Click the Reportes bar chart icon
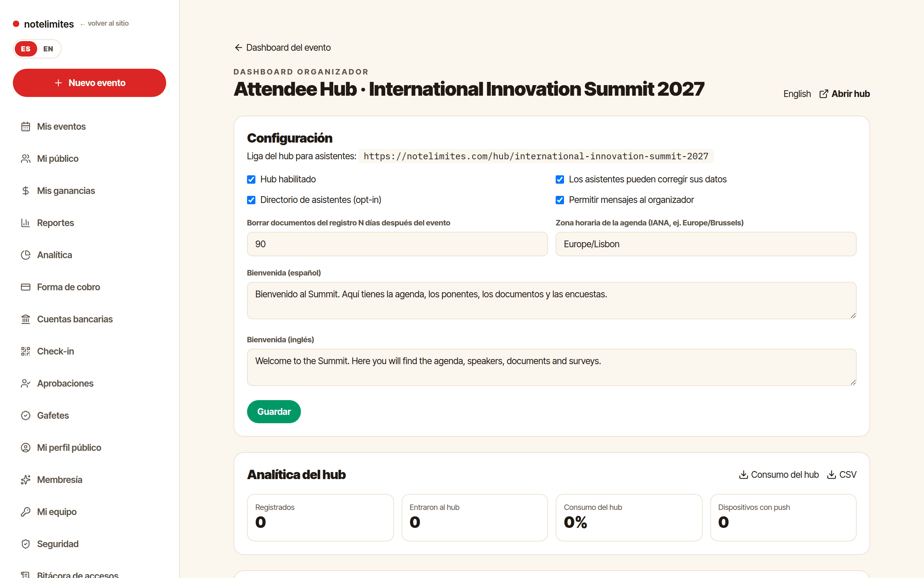Image resolution: width=924 pixels, height=578 pixels. [26, 223]
